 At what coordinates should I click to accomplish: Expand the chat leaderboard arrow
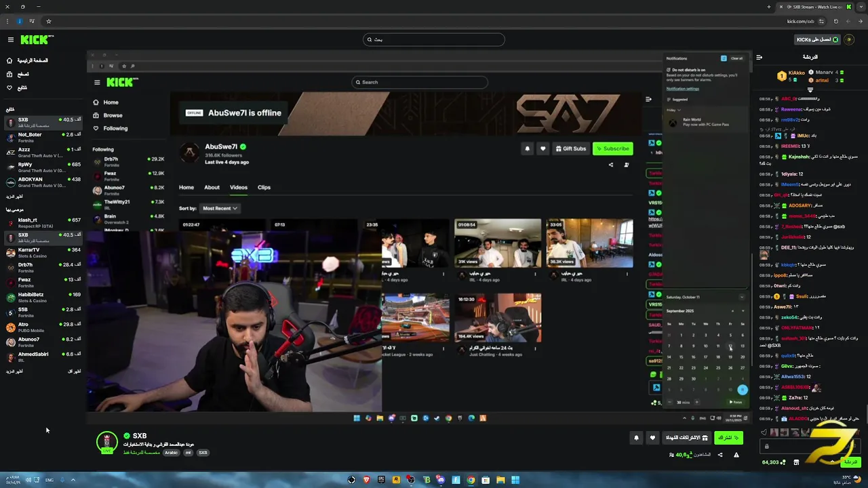[810, 89]
